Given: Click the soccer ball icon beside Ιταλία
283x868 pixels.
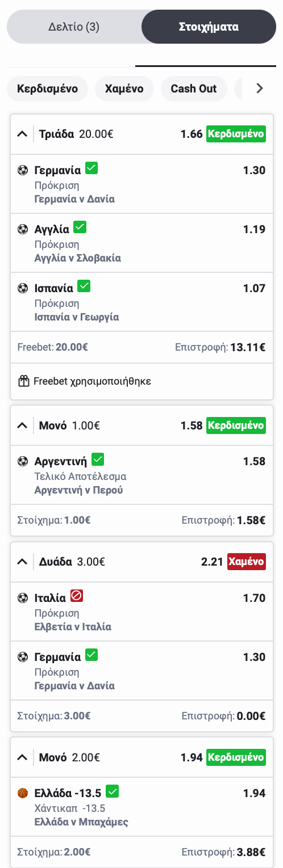Looking at the screenshot, I should pos(23,597).
